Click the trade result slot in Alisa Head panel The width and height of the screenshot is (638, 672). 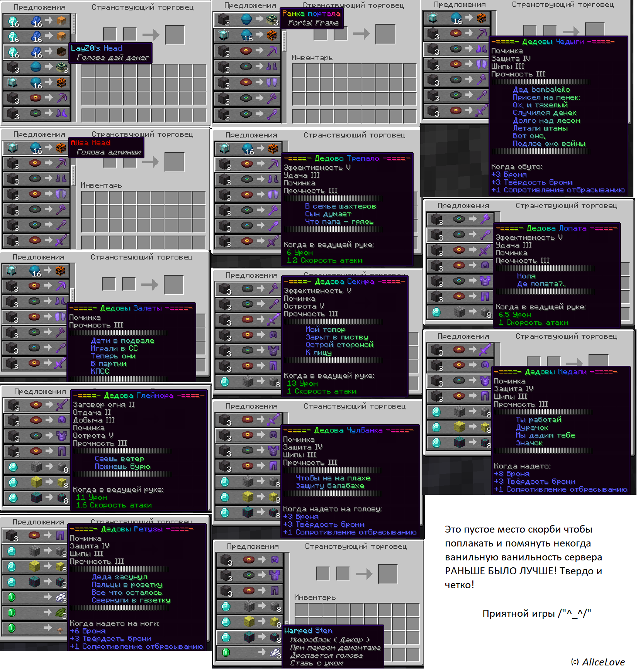[x=175, y=162]
